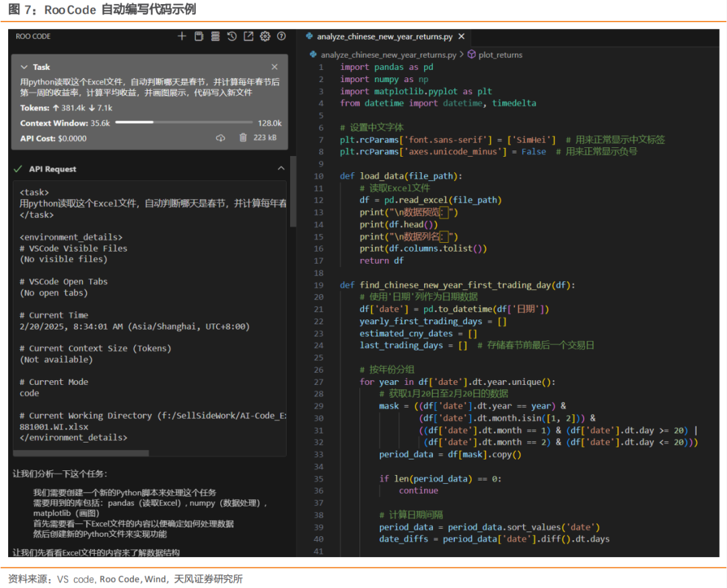The width and height of the screenshot is (727, 588).
Task: Click the 'if len(period_data) == 0:' line
Action: pyautogui.click(x=440, y=478)
